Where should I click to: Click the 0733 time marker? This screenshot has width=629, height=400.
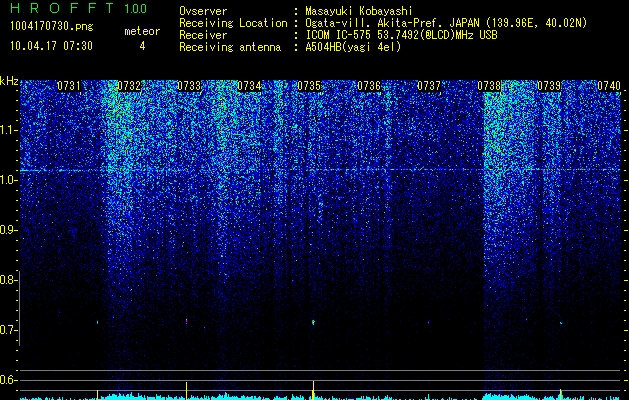pyautogui.click(x=189, y=86)
